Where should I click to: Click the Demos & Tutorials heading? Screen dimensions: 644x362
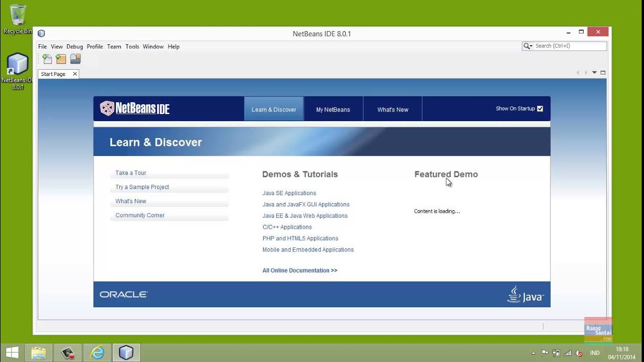[x=300, y=174]
